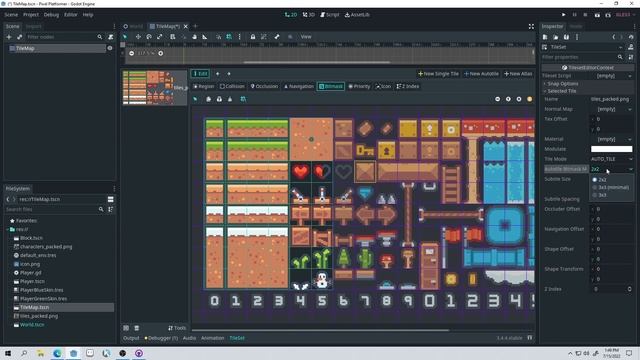Click instance child scene link icon

[x=19, y=37]
